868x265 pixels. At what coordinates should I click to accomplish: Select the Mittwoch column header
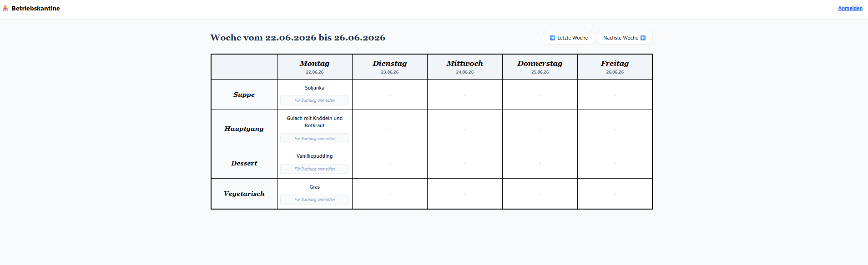(x=465, y=67)
